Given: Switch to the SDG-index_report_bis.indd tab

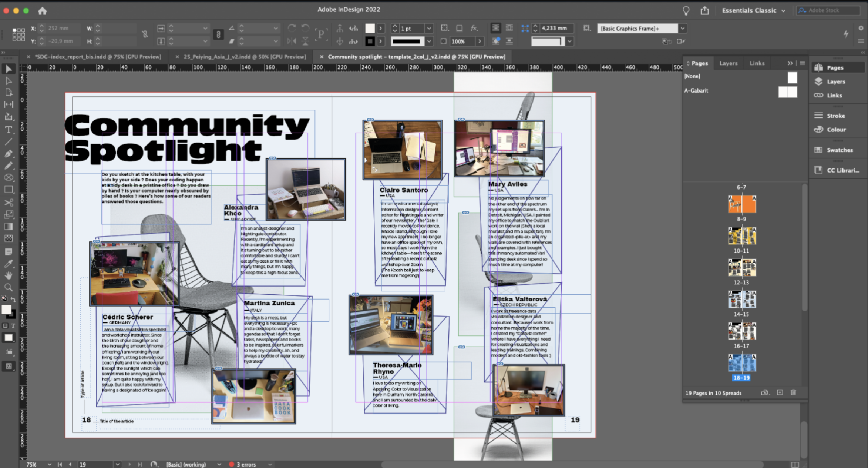Looking at the screenshot, I should click(x=98, y=57).
